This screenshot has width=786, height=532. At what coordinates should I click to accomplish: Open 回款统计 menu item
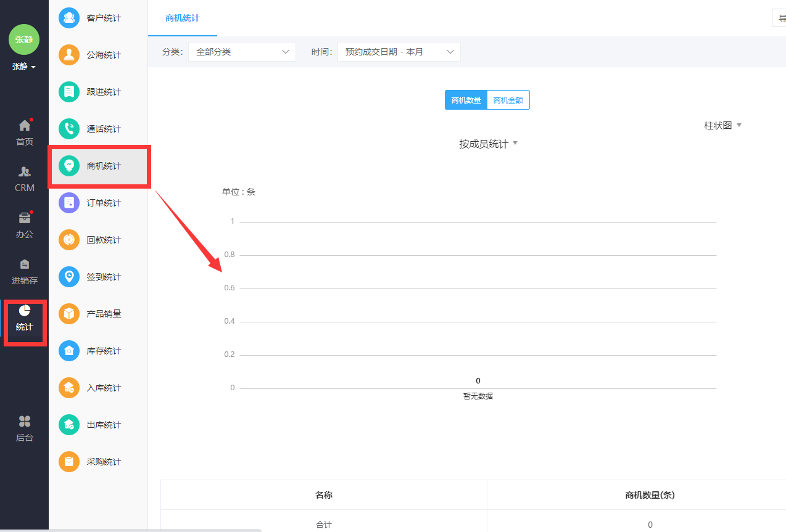pyautogui.click(x=99, y=240)
